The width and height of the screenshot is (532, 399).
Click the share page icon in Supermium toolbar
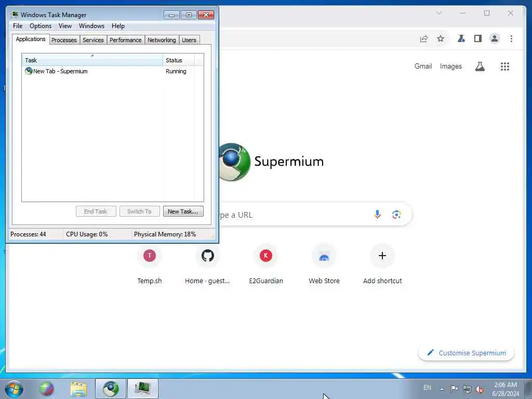(424, 38)
